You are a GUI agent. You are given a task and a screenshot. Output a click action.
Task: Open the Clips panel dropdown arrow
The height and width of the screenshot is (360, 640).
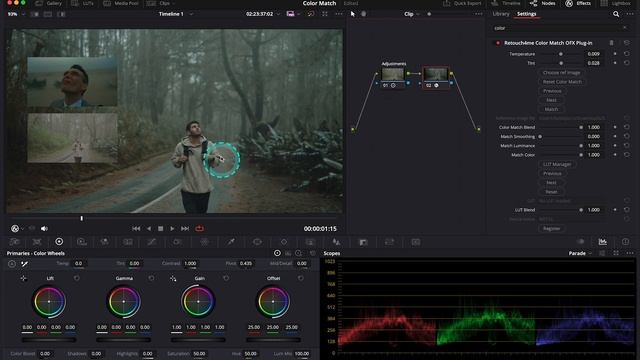[173, 3]
